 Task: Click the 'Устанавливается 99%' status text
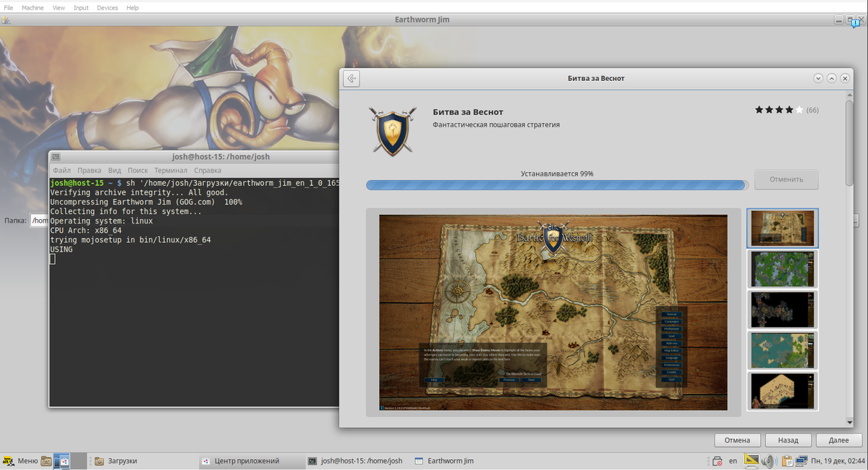pos(557,174)
